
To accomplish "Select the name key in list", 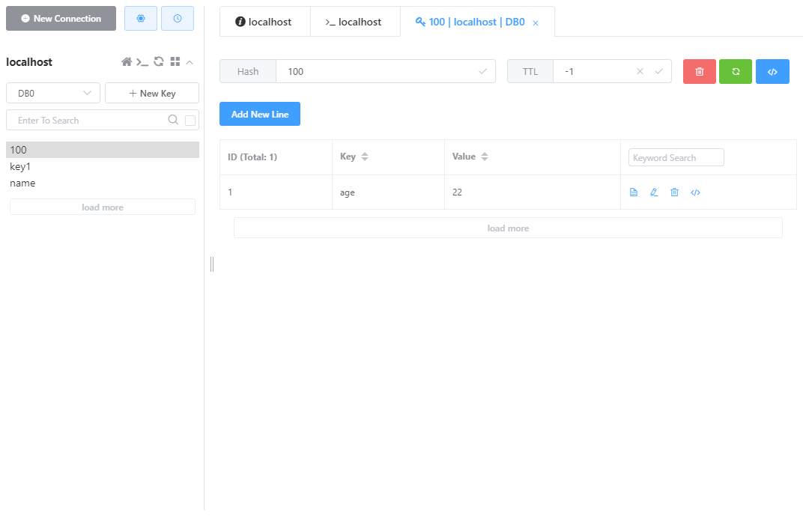I will point(103,183).
